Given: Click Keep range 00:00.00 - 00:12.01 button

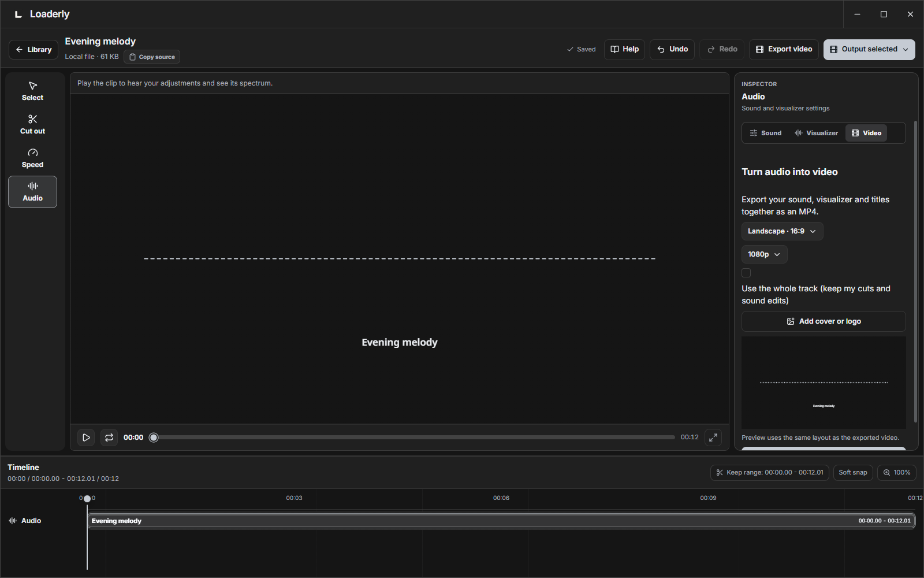Looking at the screenshot, I should coord(770,472).
